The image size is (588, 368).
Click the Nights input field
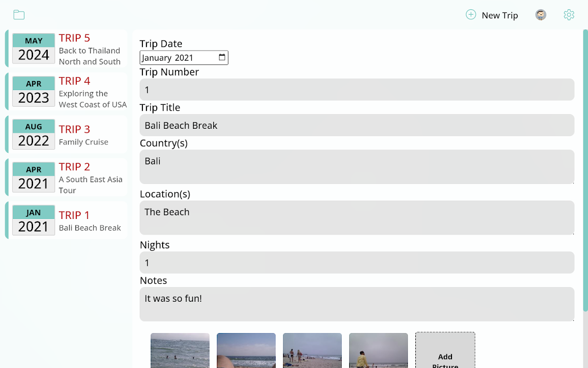(356, 263)
